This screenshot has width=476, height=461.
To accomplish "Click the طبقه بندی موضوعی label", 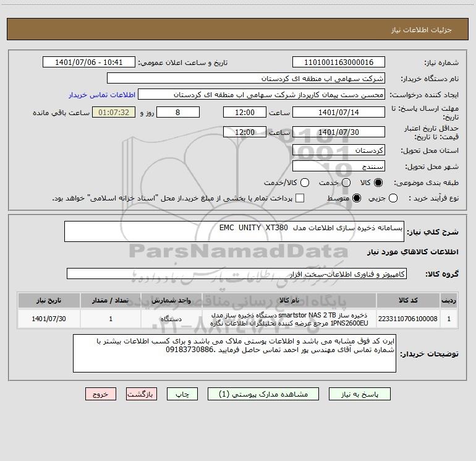I will tap(426, 183).
